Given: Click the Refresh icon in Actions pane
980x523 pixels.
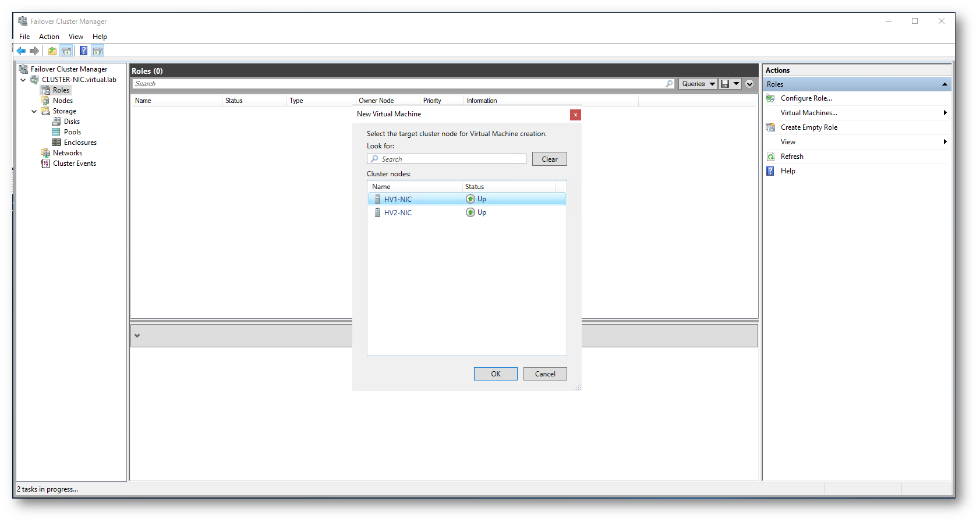Looking at the screenshot, I should (x=770, y=156).
